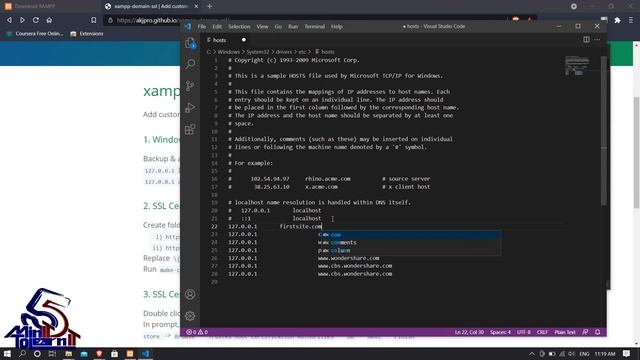This screenshot has width=640, height=360.
Task: Open the Selection menu
Action: [239, 27]
